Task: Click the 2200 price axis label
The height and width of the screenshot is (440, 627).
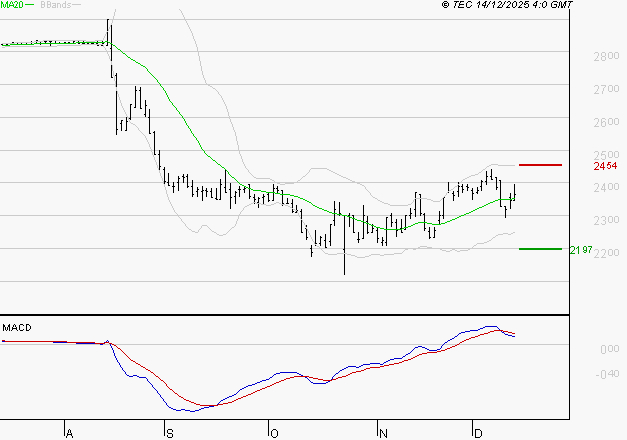Action: 606,253
